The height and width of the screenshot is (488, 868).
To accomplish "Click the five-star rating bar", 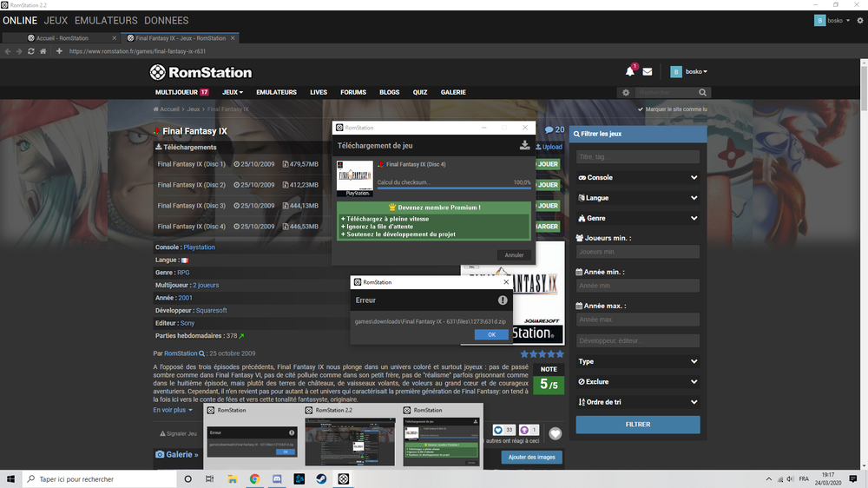I will (x=542, y=354).
